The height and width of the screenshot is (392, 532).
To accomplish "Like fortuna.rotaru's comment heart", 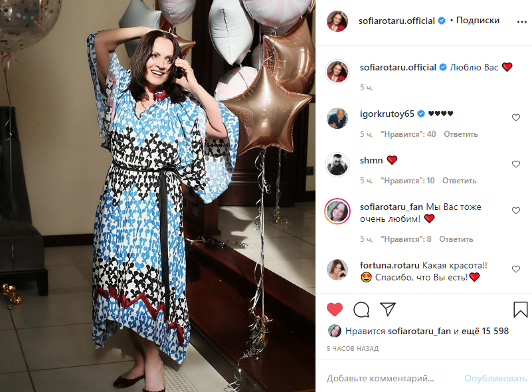I will point(515,269).
